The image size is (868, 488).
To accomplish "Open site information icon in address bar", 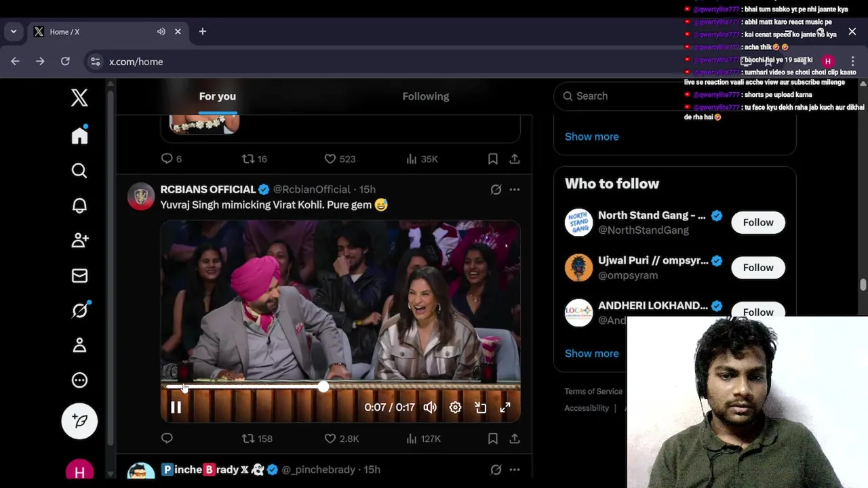I will [96, 62].
